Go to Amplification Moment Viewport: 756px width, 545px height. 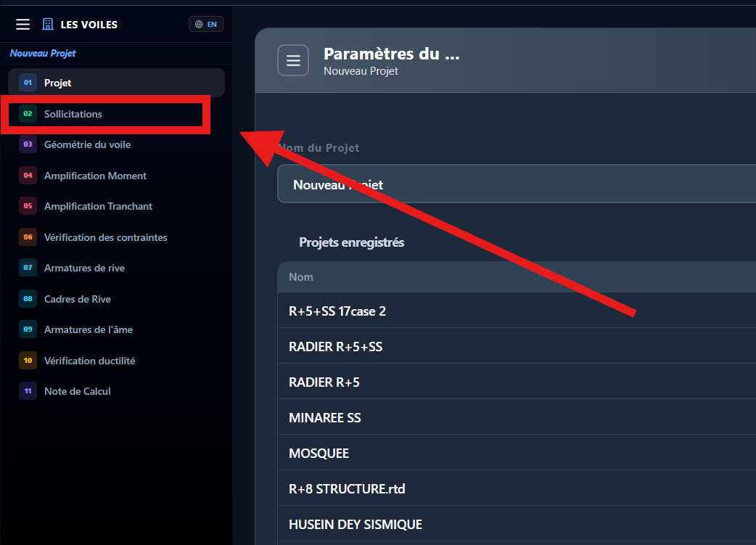[95, 176]
